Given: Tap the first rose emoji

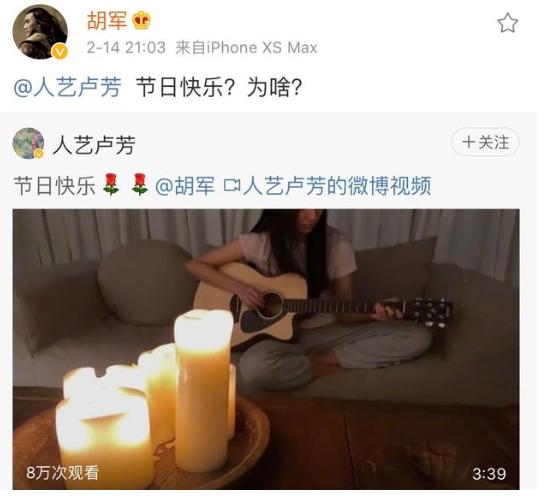Looking at the screenshot, I should pyautogui.click(x=111, y=185).
